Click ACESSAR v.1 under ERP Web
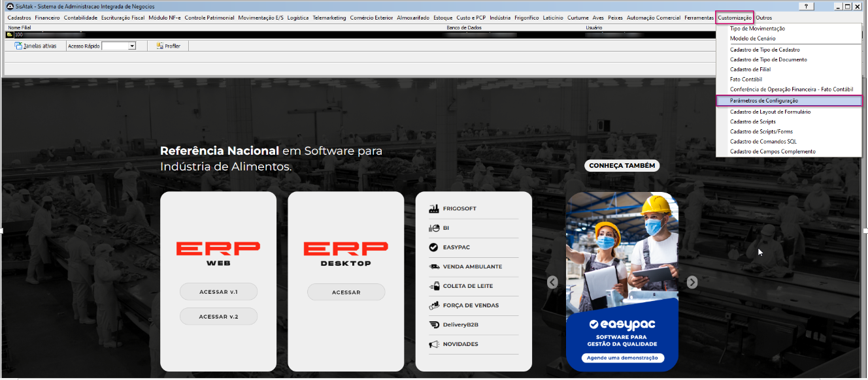Screen dimensions: 868x380 (x=218, y=292)
